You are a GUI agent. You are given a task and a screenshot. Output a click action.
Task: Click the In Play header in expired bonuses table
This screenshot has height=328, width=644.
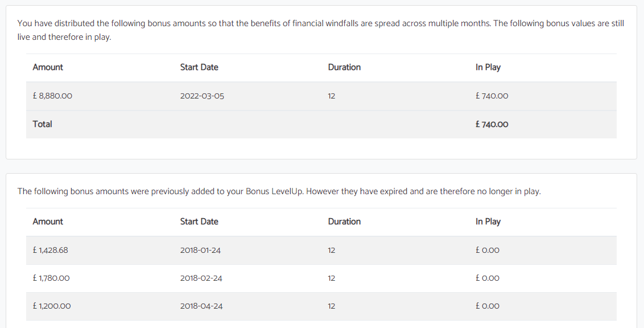(488, 222)
